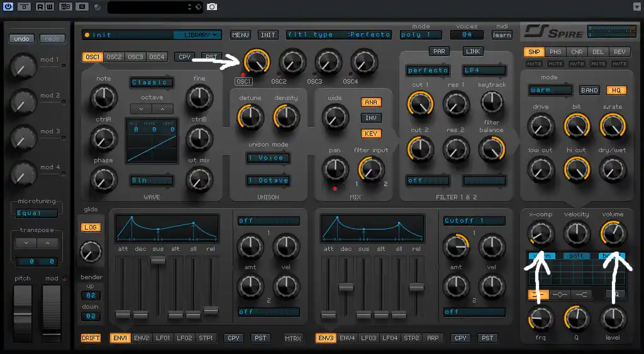Open the Equal microtuning dropdown
This screenshot has width=644, height=354.
(36, 213)
